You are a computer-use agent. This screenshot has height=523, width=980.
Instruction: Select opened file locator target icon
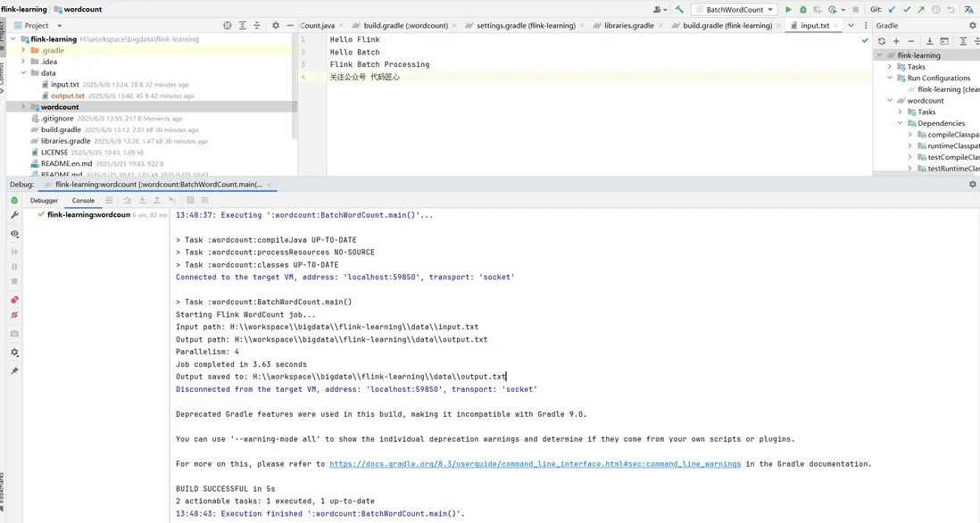point(228,26)
